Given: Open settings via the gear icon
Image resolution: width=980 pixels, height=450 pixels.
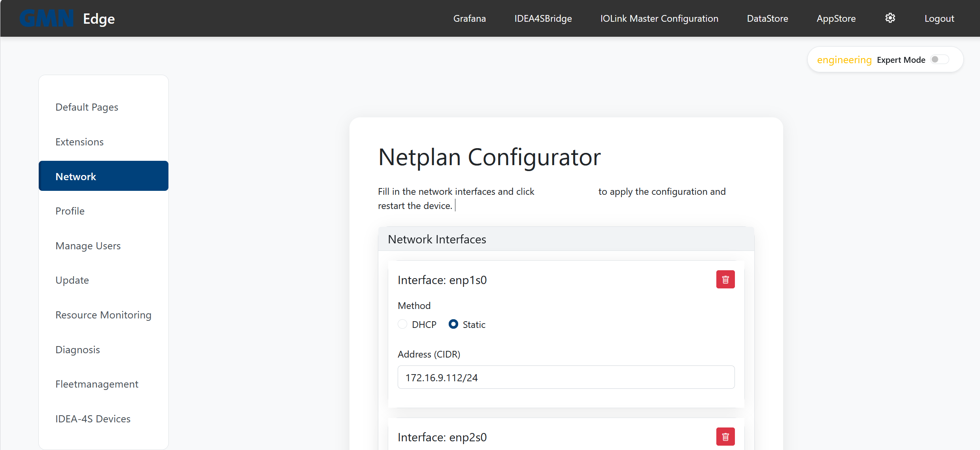Looking at the screenshot, I should pyautogui.click(x=890, y=18).
